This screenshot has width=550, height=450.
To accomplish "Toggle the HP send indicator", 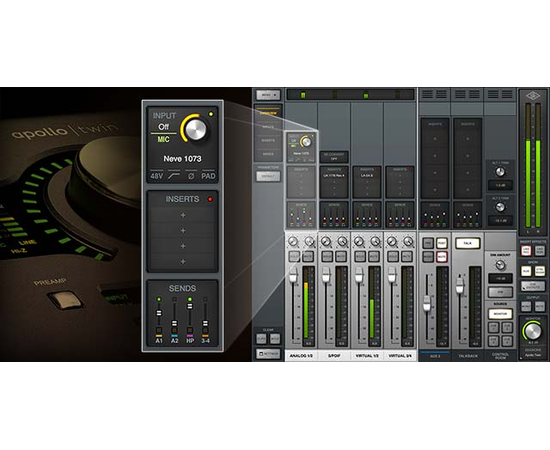I will pos(190,299).
